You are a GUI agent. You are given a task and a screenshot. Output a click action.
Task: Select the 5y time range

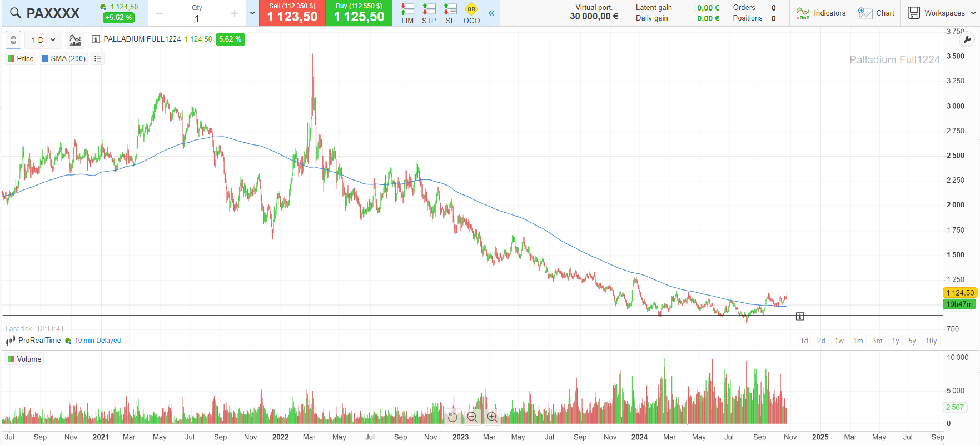912,341
